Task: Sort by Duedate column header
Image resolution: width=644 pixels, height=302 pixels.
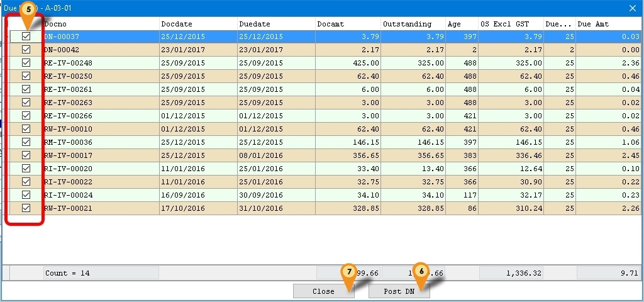Action: pos(276,24)
